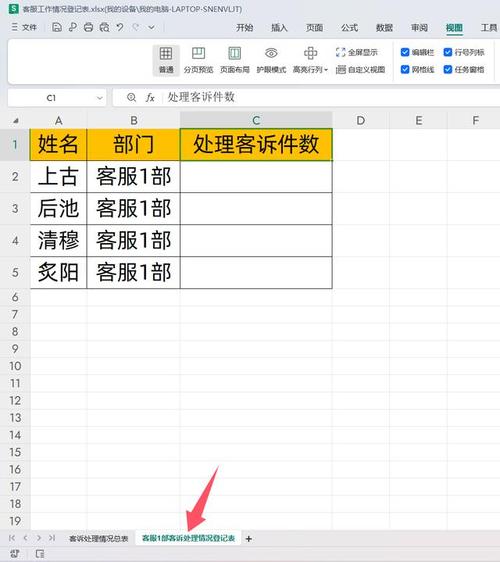Select row 6 header

(x=15, y=297)
